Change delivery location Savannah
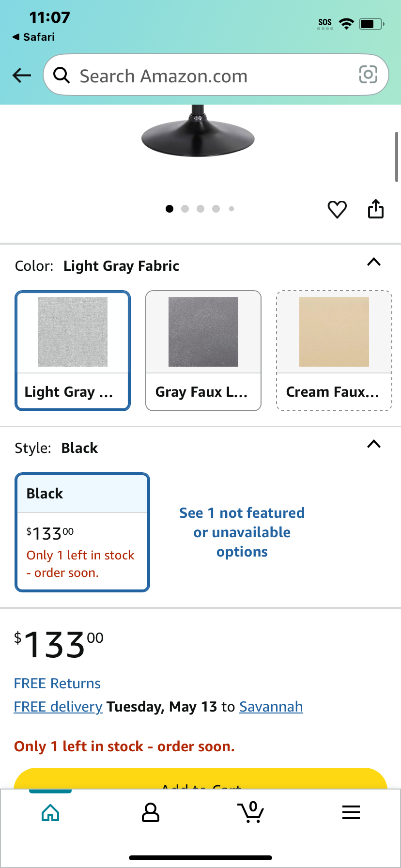This screenshot has height=868, width=401. (x=271, y=707)
